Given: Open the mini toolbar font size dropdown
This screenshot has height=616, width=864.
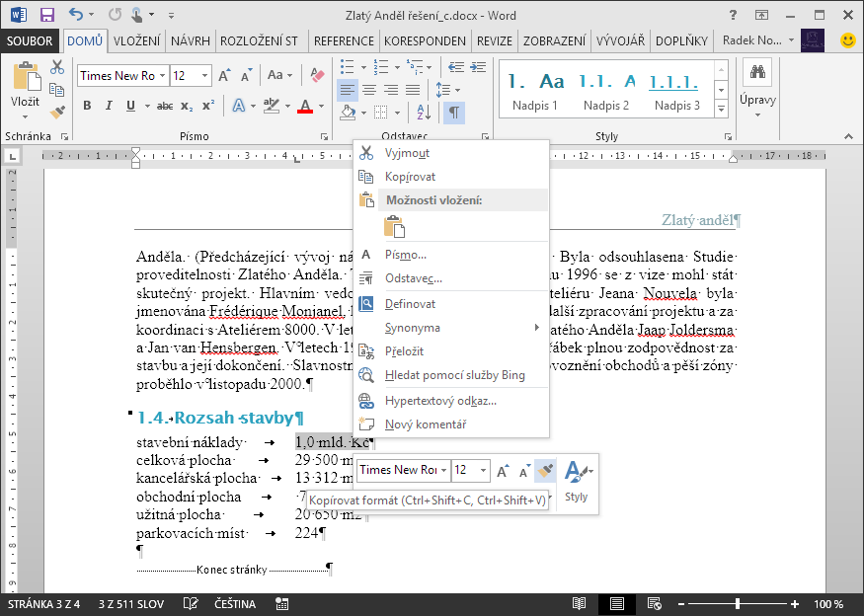Looking at the screenshot, I should coord(483,471).
